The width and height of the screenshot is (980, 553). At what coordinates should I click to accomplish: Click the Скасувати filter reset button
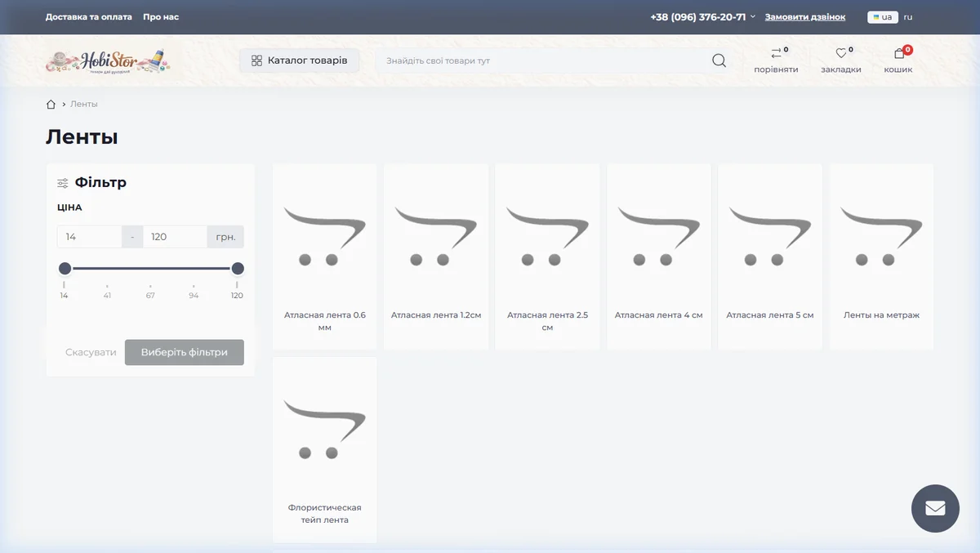tap(91, 352)
